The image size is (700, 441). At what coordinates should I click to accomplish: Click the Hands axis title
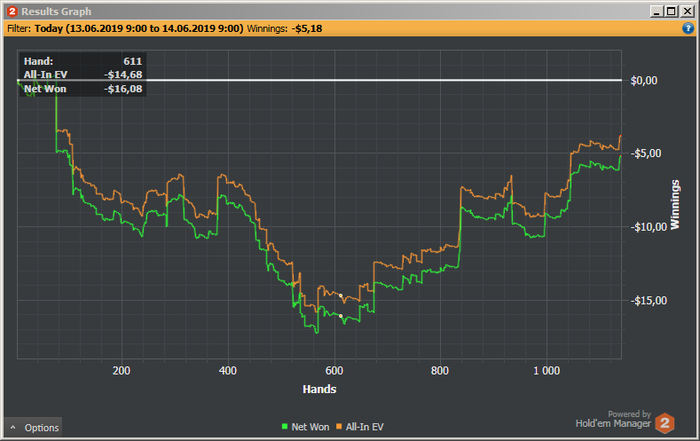[319, 389]
